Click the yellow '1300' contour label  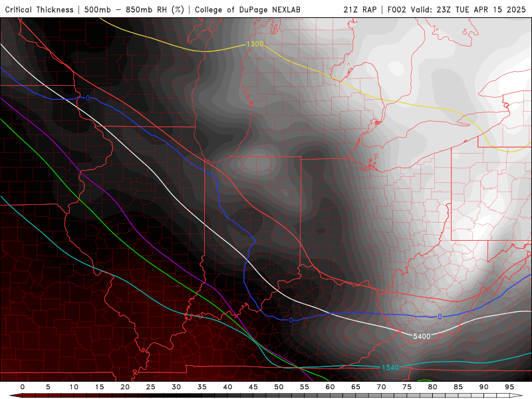(x=255, y=44)
